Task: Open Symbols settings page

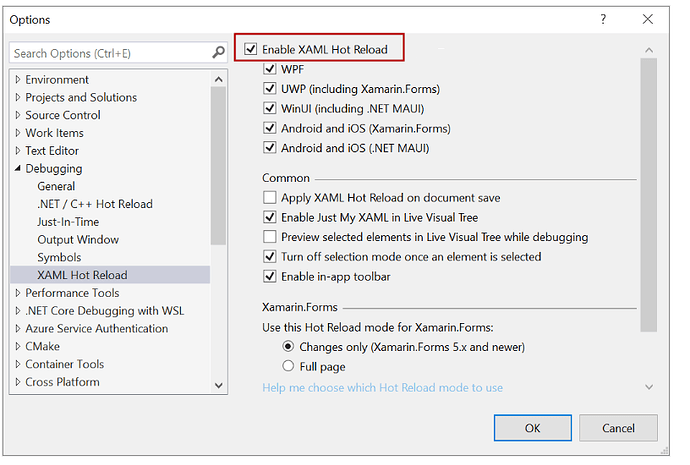Action: pos(59,257)
